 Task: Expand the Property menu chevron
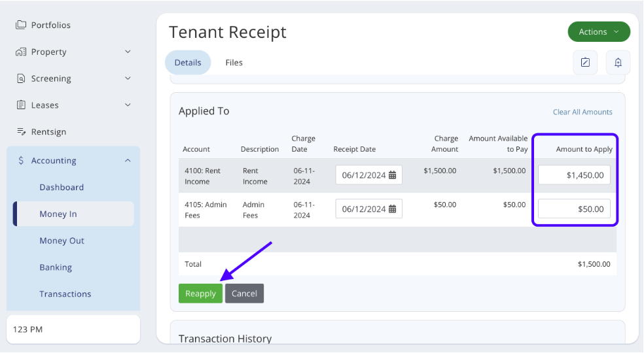coord(128,52)
